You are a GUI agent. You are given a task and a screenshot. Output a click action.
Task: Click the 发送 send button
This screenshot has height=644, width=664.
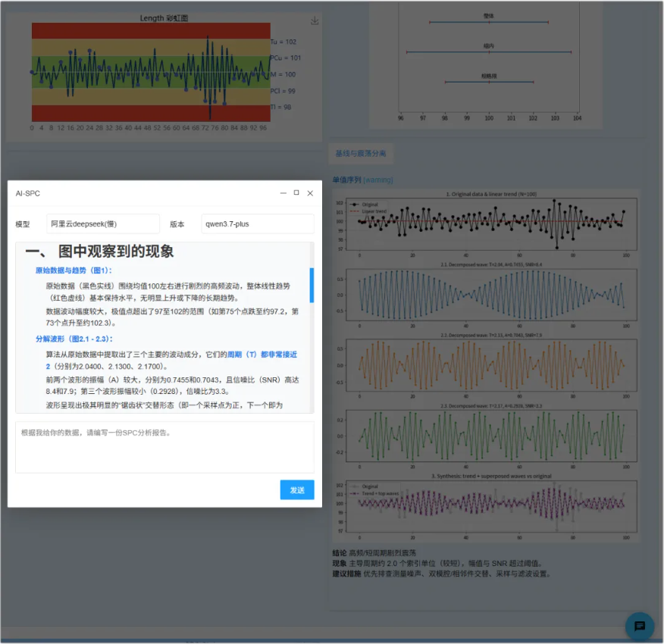tap(297, 490)
